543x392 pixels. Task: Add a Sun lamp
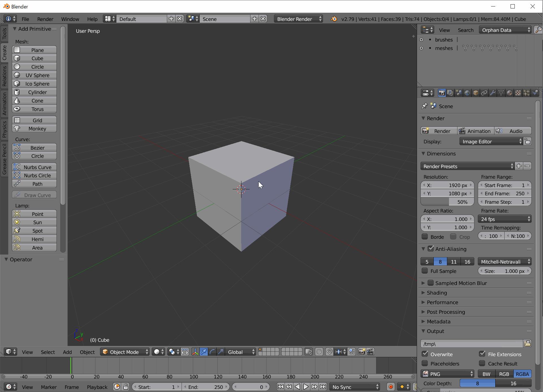tap(34, 222)
